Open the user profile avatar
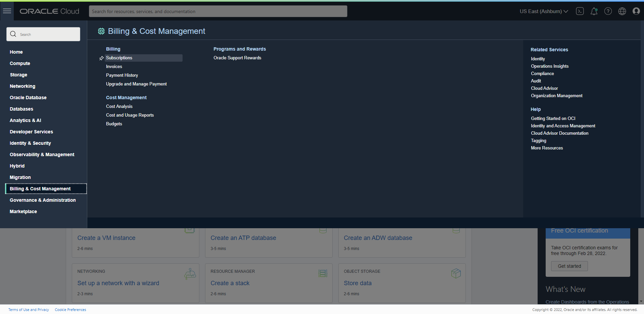Viewport: 644px width, 314px height. pos(636,11)
